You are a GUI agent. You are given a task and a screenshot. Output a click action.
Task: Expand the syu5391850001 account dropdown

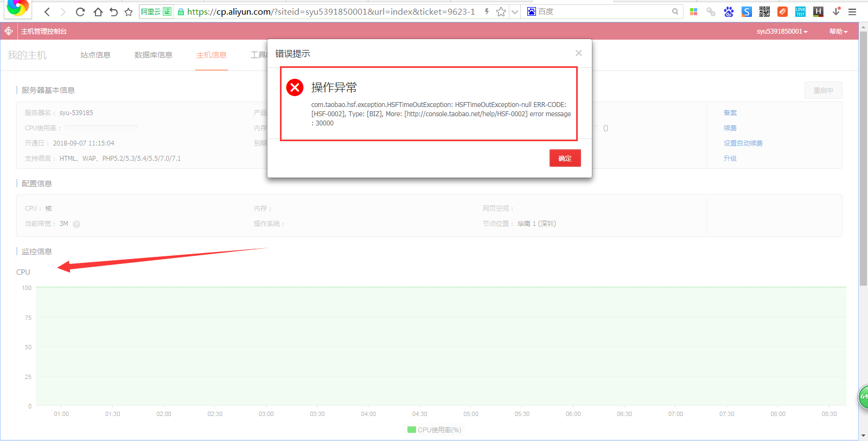pyautogui.click(x=782, y=31)
